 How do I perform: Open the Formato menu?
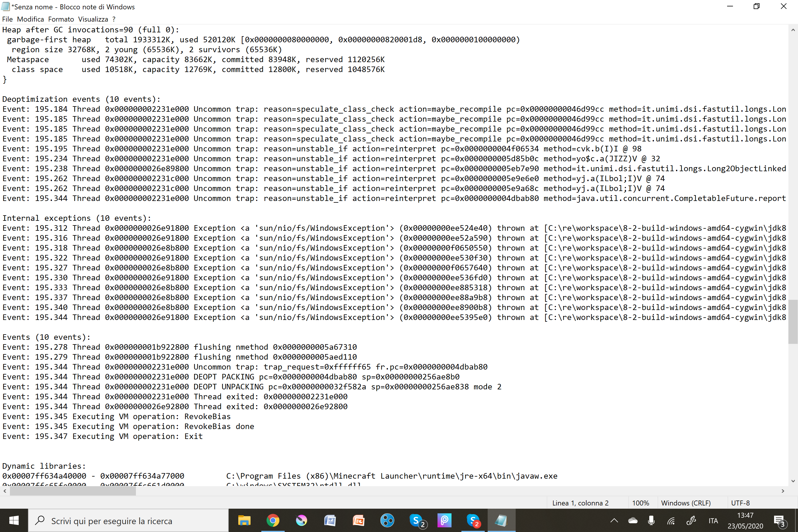click(x=61, y=19)
